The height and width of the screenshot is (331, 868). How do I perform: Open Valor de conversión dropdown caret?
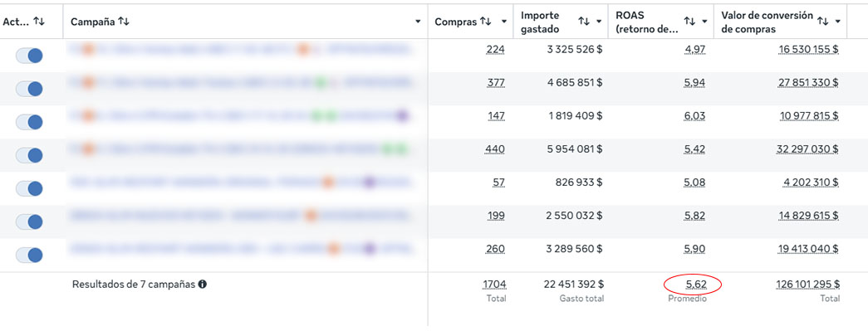click(838, 22)
